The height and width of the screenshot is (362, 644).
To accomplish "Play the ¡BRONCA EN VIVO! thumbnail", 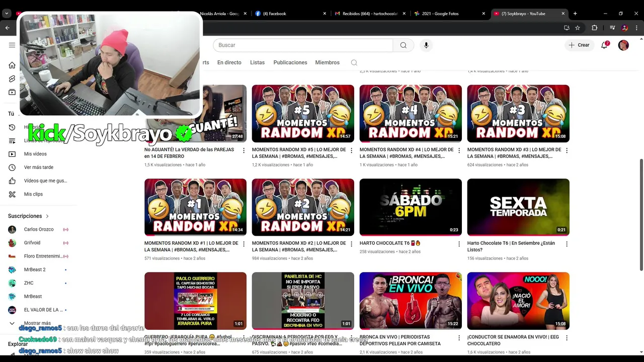I will pos(411,301).
